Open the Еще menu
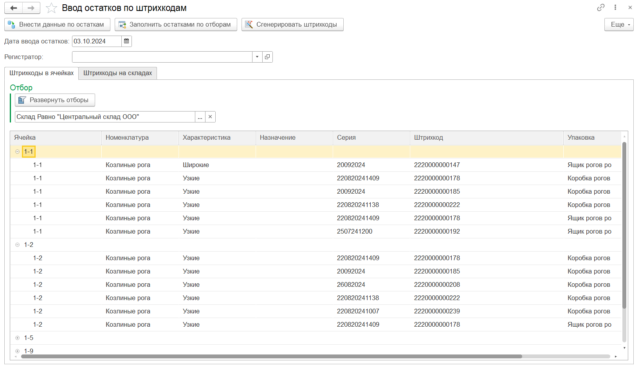 (x=619, y=24)
